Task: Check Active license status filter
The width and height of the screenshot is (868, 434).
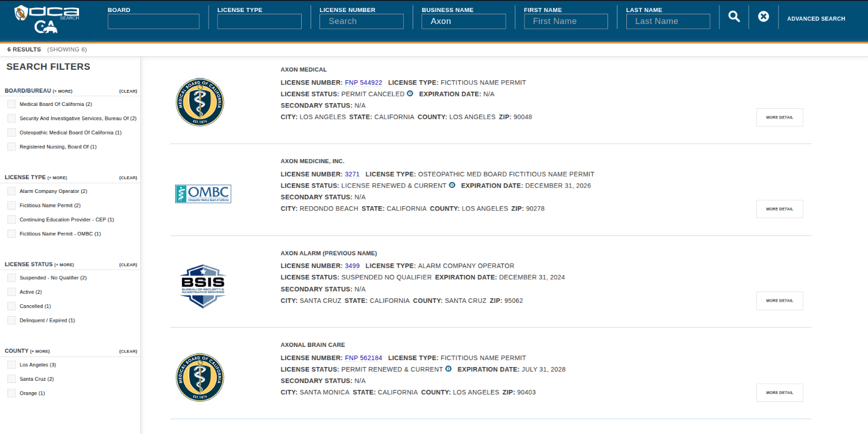Action: point(11,292)
